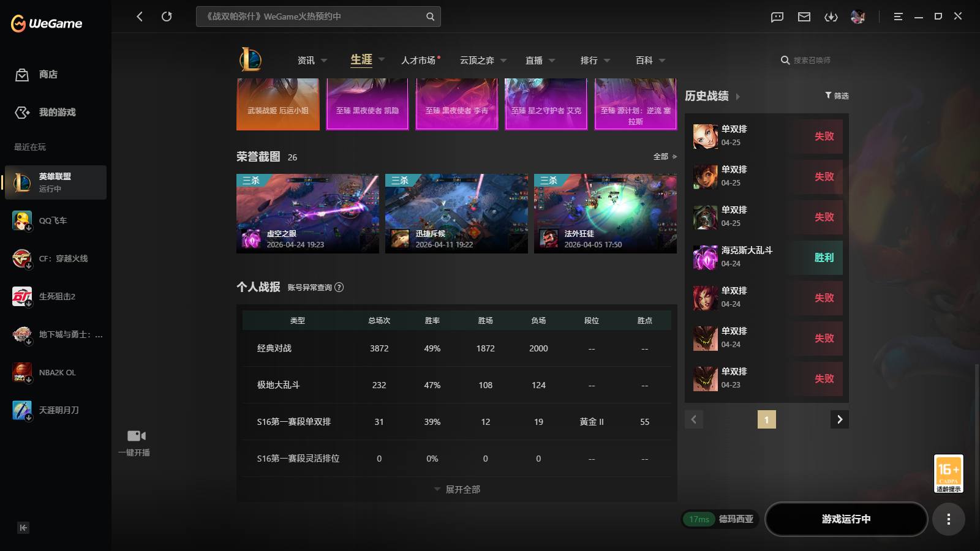Click the 一键开播 camera icon
Image resolution: width=980 pixels, height=551 pixels.
(135, 435)
